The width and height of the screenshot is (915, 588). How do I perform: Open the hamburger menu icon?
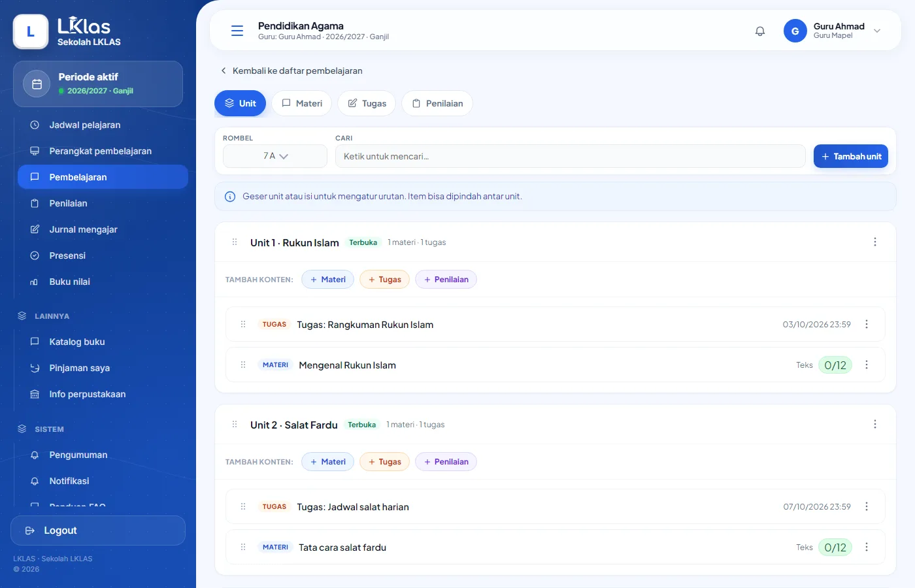point(237,31)
